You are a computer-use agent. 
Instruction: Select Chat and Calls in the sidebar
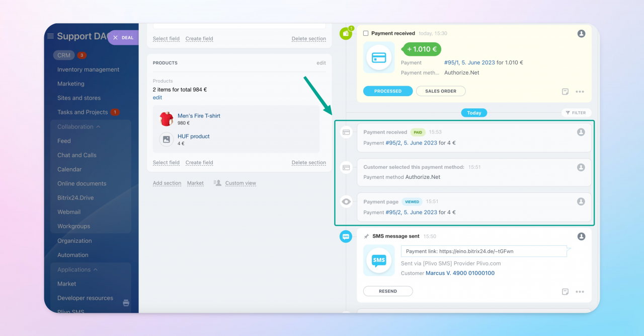[76, 155]
